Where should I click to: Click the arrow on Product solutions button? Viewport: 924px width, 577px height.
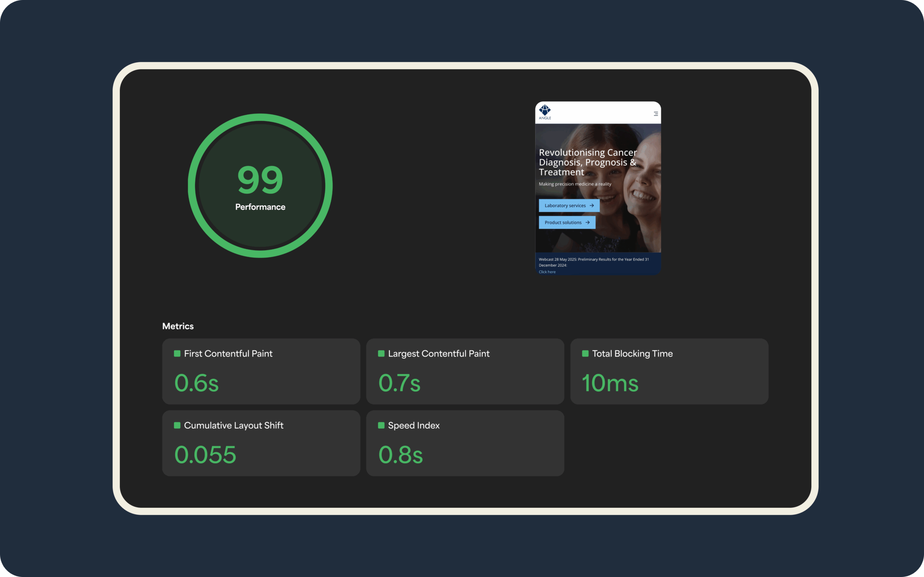588,223
